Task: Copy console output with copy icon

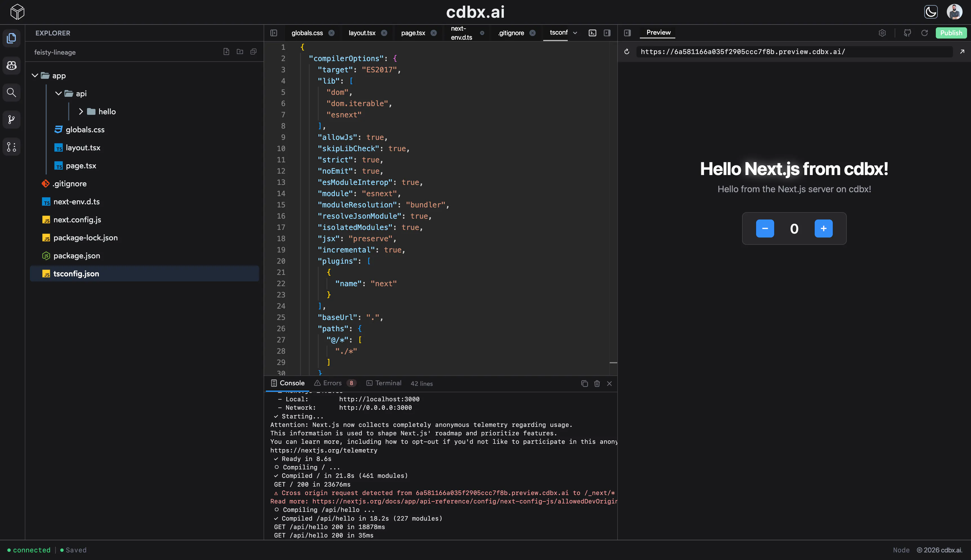Action: coord(584,384)
